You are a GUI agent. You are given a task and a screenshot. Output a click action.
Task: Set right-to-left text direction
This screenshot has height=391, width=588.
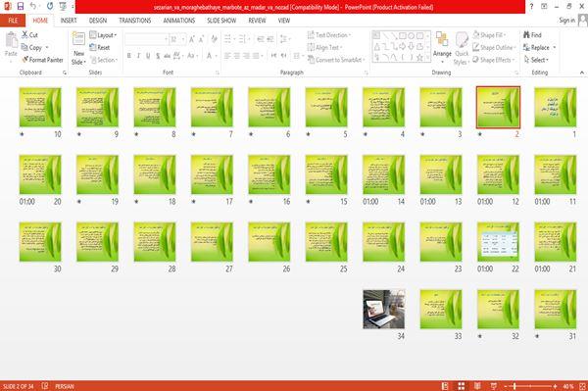pos(284,56)
